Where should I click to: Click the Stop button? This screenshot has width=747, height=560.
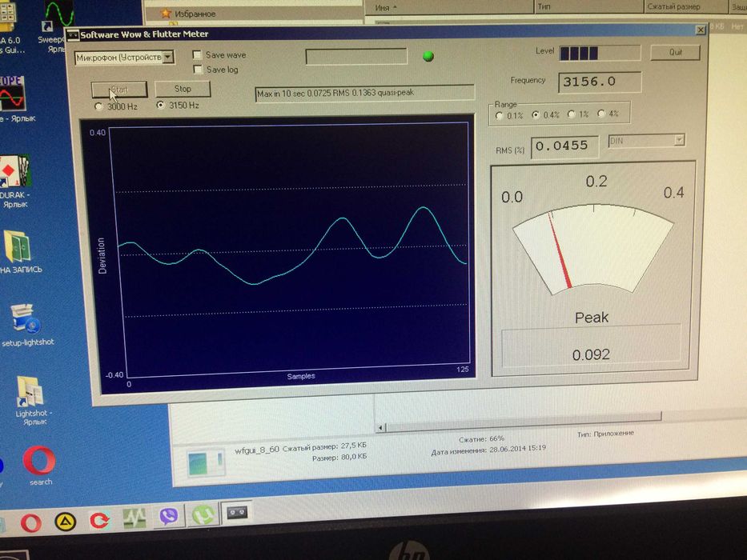(183, 89)
